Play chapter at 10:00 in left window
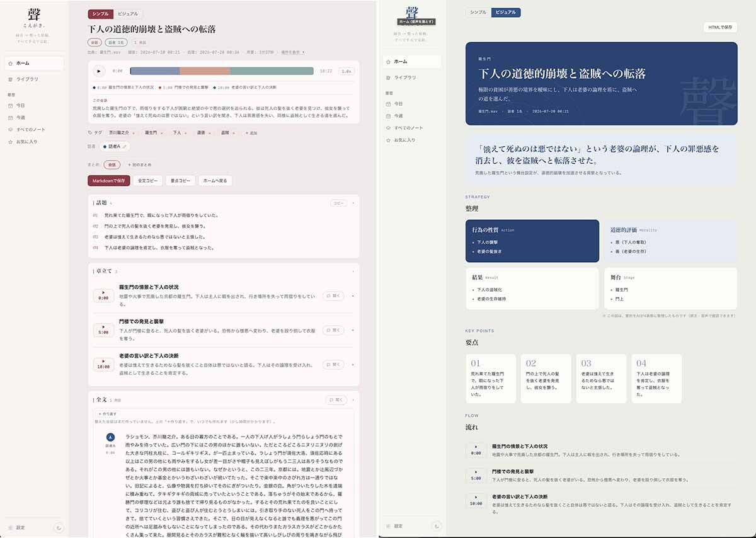This screenshot has height=538, width=756. pos(103,364)
